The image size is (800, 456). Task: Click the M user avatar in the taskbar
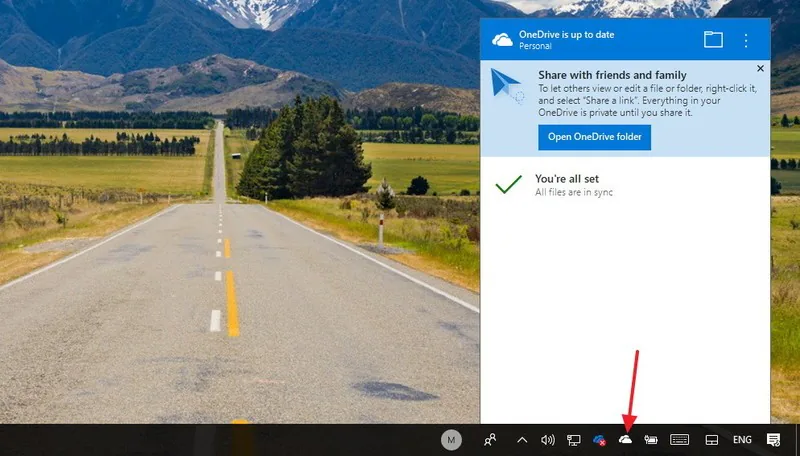point(451,440)
